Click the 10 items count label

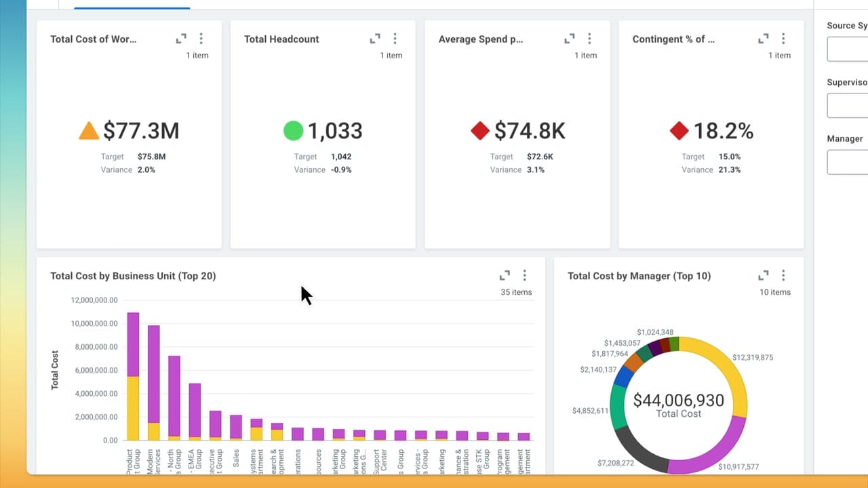tap(775, 292)
